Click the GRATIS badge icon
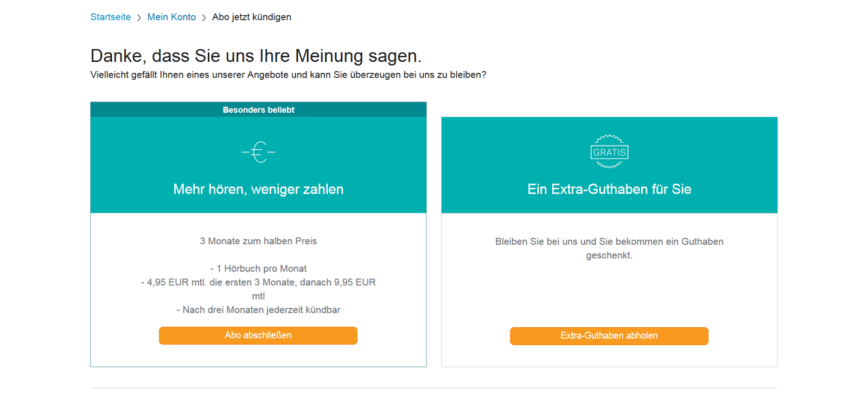The image size is (868, 401). point(609,151)
